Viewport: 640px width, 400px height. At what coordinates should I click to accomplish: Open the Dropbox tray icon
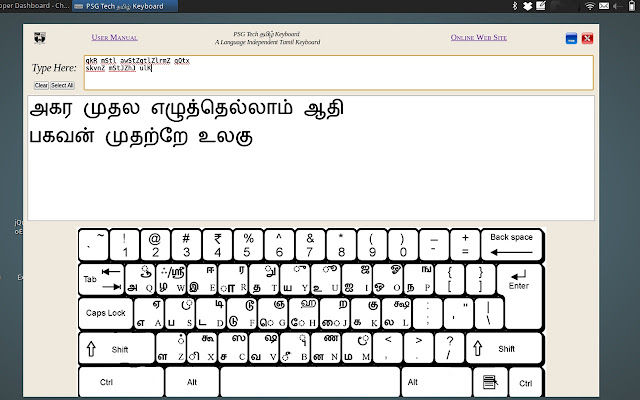pos(527,6)
